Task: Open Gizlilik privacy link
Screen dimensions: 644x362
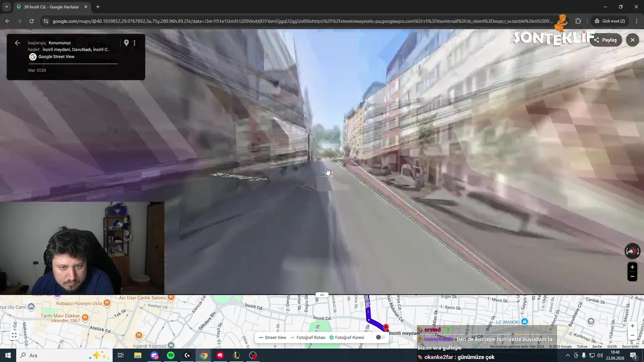Action: (x=612, y=346)
